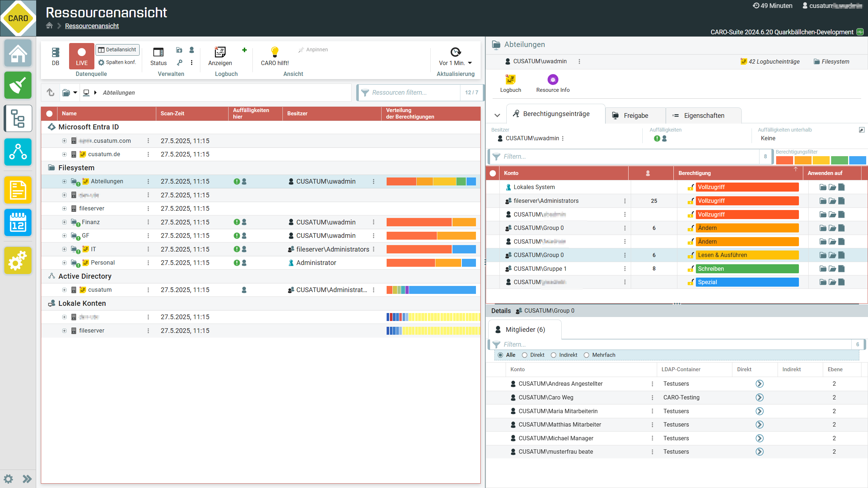Open the user account menu at top right
Image resolution: width=868 pixels, height=488 pixels.
(x=832, y=6)
